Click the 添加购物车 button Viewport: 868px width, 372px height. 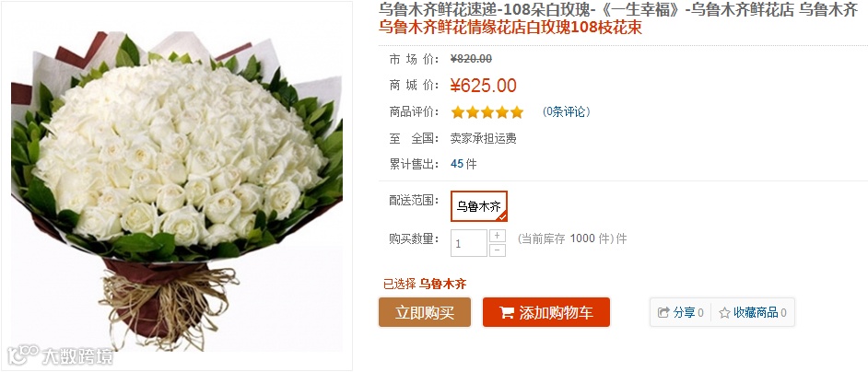tap(546, 312)
